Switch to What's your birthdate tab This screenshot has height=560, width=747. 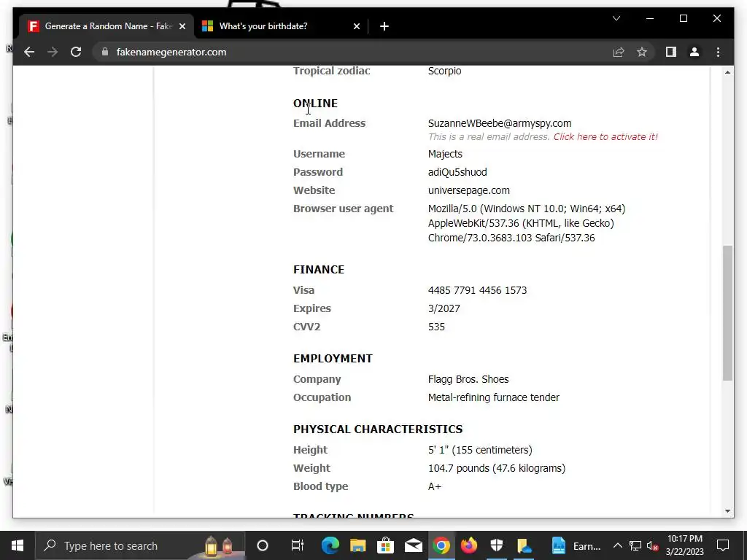point(281,26)
